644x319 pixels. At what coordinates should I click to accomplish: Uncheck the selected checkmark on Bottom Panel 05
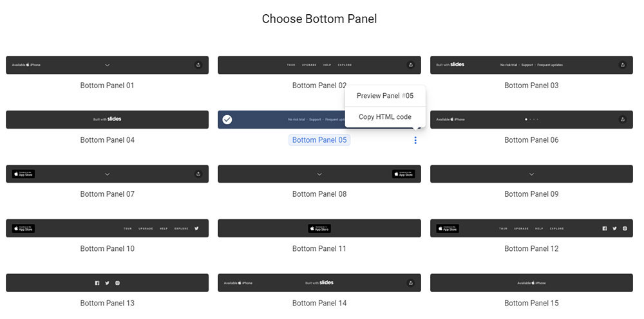click(227, 120)
